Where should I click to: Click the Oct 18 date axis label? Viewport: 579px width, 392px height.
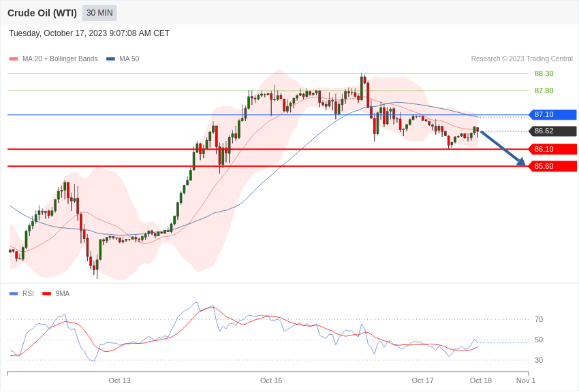[481, 380]
